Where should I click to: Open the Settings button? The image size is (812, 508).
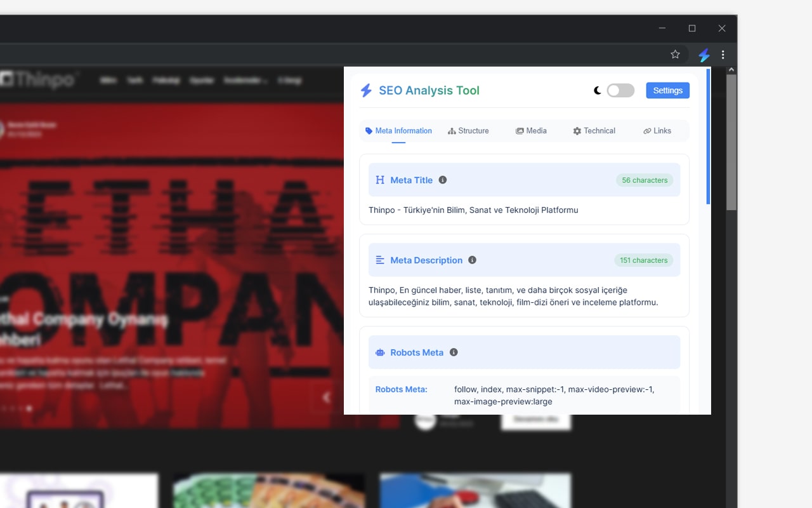[667, 91]
